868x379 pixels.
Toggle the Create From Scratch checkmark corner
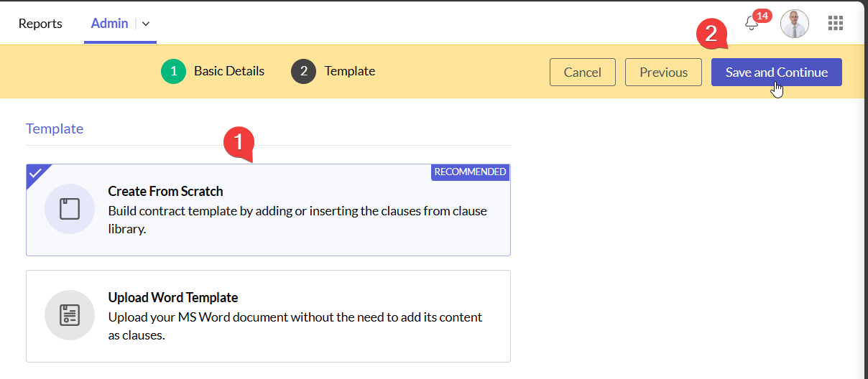click(35, 174)
